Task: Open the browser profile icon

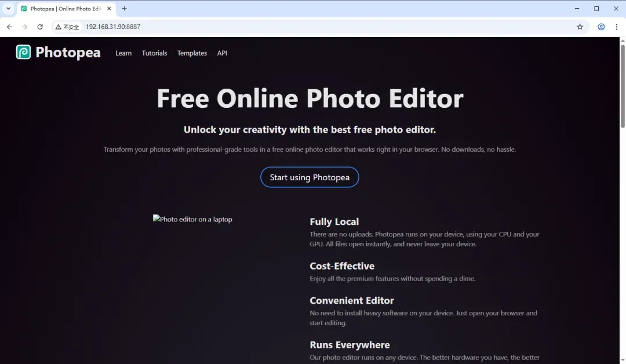Action: point(601,27)
